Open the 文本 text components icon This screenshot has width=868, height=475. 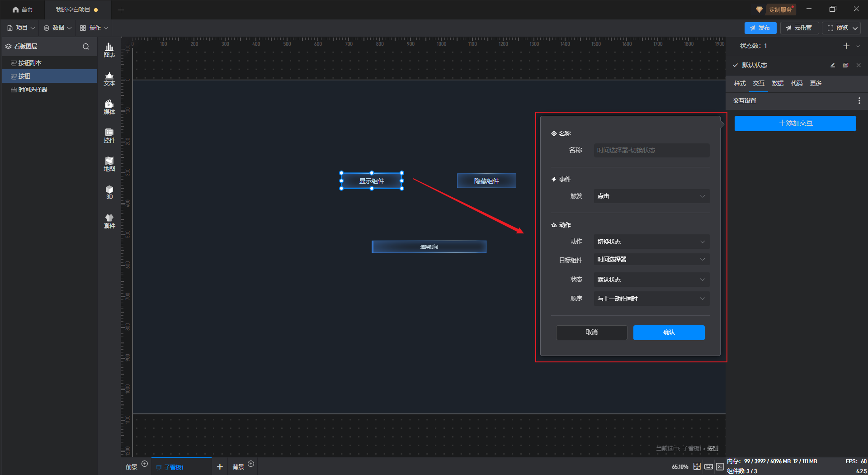(x=109, y=79)
